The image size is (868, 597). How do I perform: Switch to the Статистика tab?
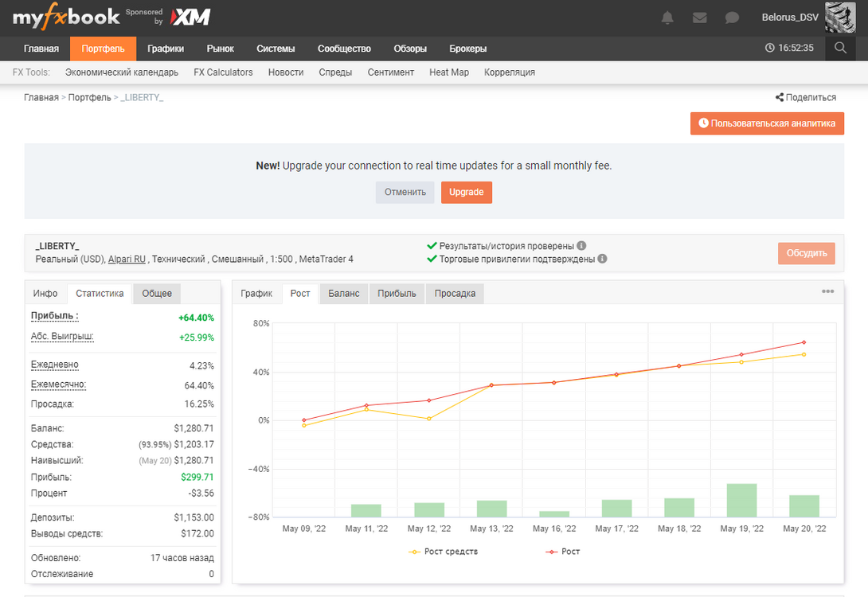100,294
